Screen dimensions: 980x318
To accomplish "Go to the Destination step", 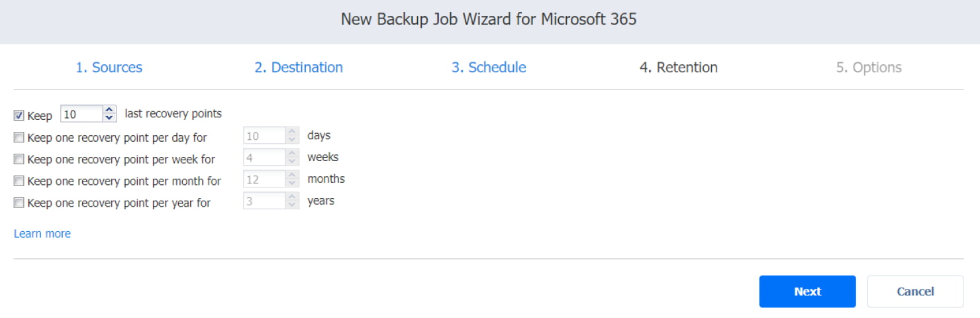I will tap(299, 68).
